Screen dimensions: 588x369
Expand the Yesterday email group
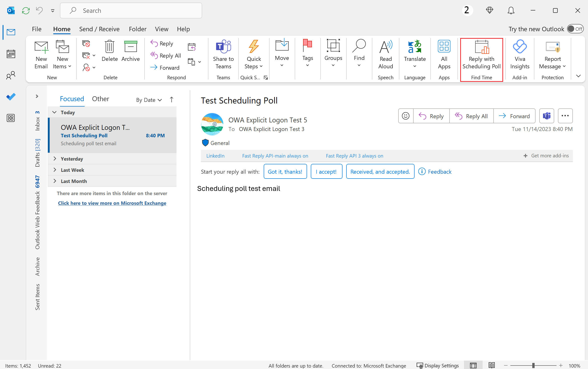54,158
